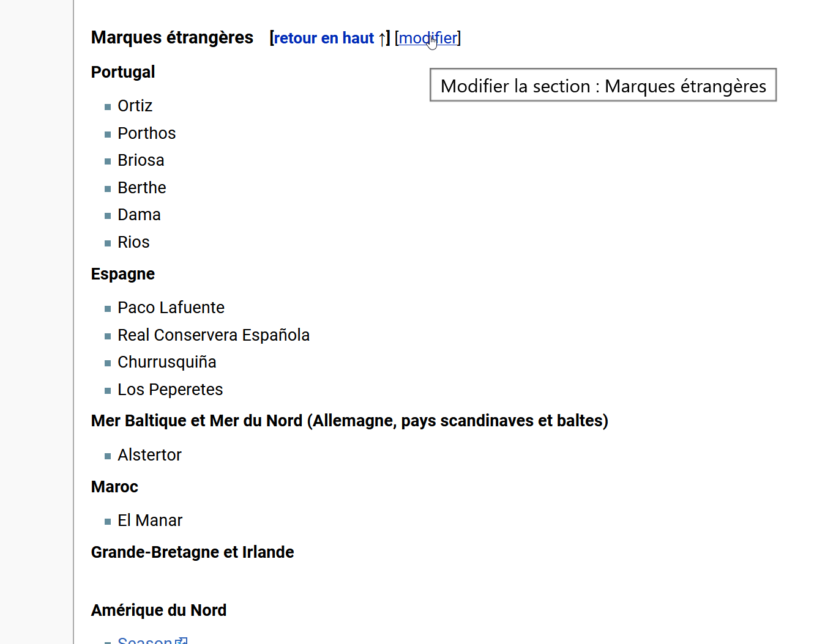Click the 'Portugal' subheading

[x=123, y=72]
